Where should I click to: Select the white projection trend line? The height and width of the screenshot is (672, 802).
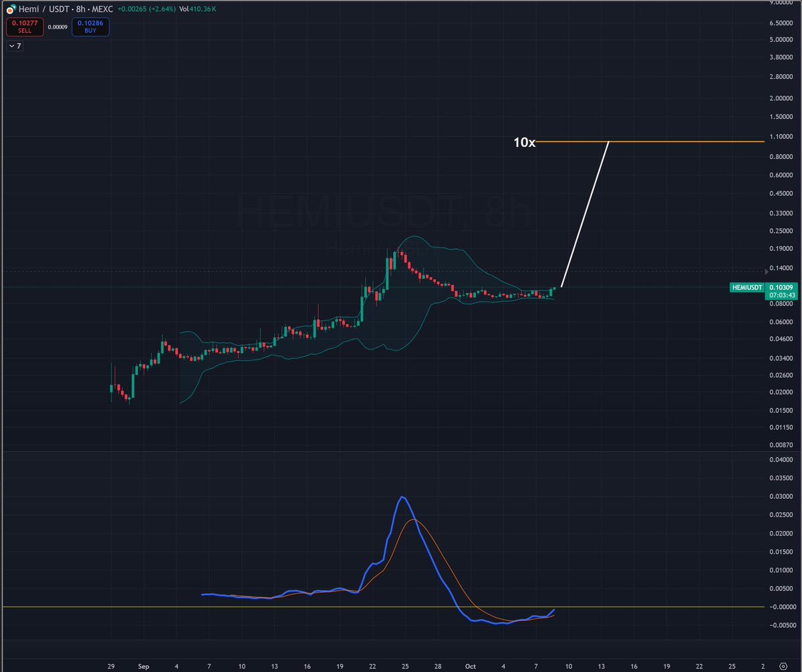pyautogui.click(x=585, y=214)
